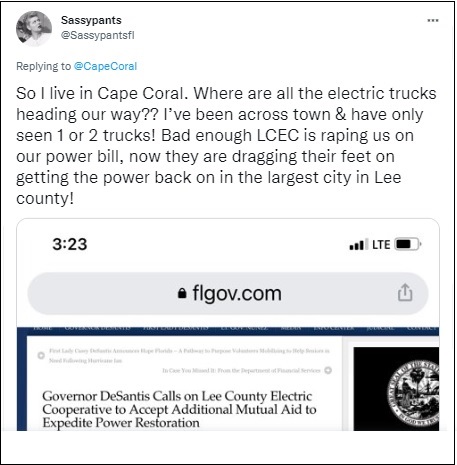Click the flgov.com address bar
457x465 pixels.
228,293
